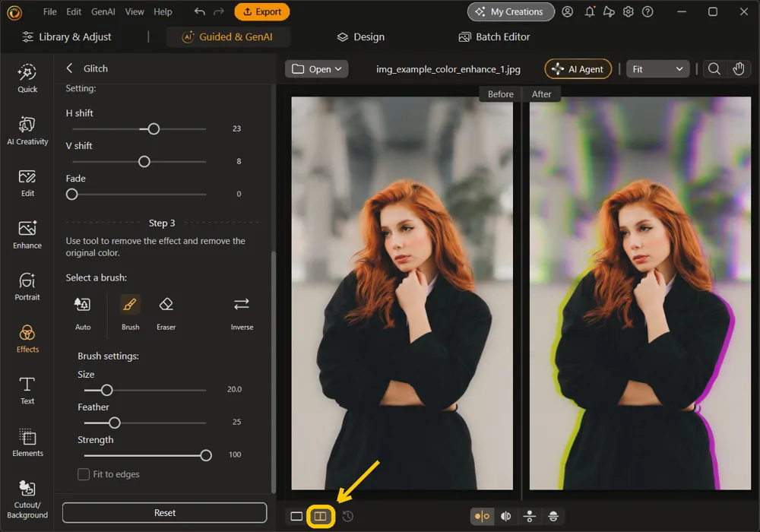
Task: Switch to Guided & GenAI tab
Action: [x=228, y=36]
